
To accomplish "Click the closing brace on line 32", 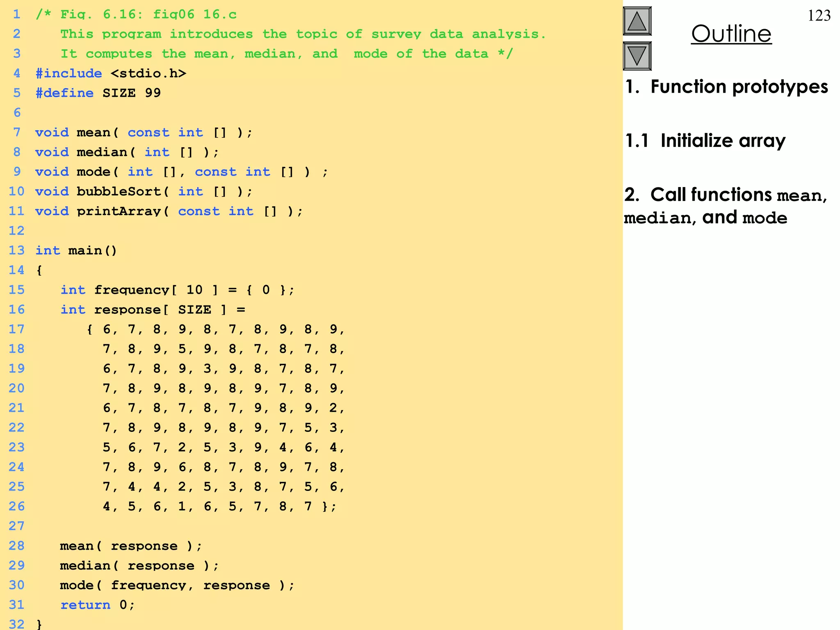I will [39, 624].
